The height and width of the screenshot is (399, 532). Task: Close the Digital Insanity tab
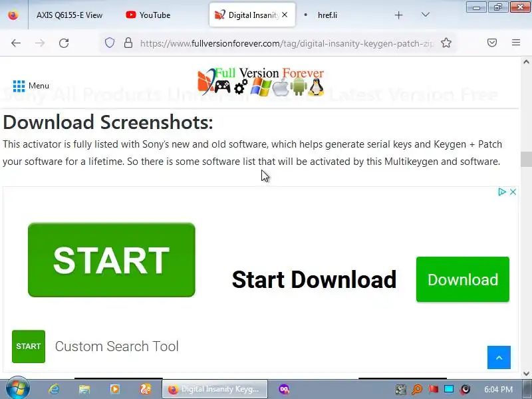(285, 15)
